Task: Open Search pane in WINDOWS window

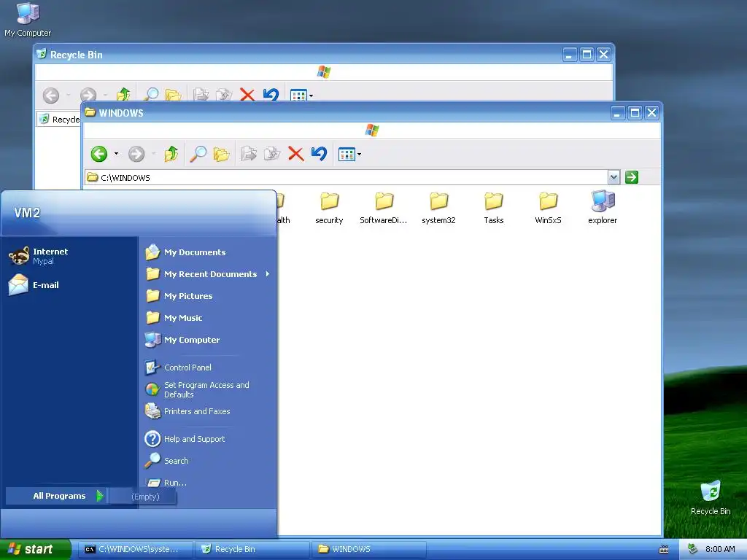Action: (198, 154)
